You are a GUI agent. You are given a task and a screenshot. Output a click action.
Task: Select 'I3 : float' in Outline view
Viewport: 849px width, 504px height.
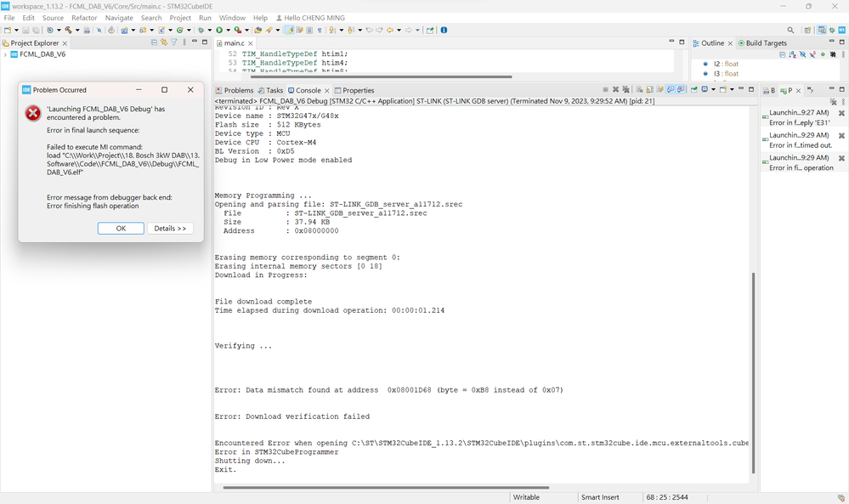[x=726, y=74]
